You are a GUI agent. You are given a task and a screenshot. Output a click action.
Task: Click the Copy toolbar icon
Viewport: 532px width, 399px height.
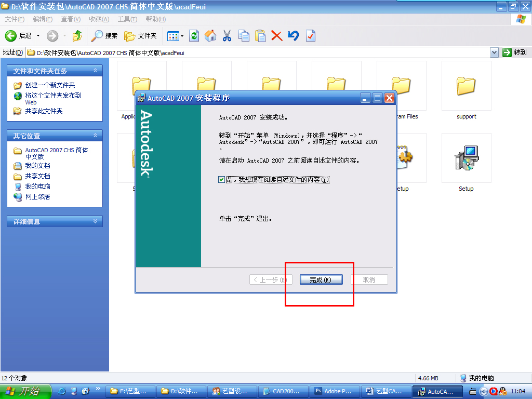pyautogui.click(x=243, y=36)
